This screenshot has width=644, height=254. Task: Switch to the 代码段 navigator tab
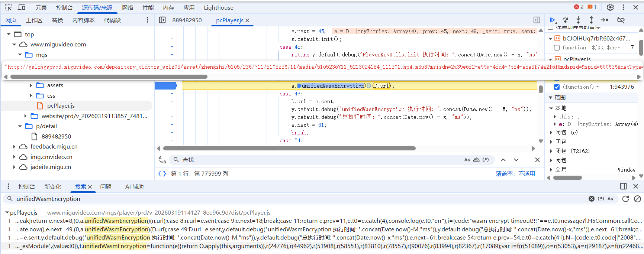(112, 20)
